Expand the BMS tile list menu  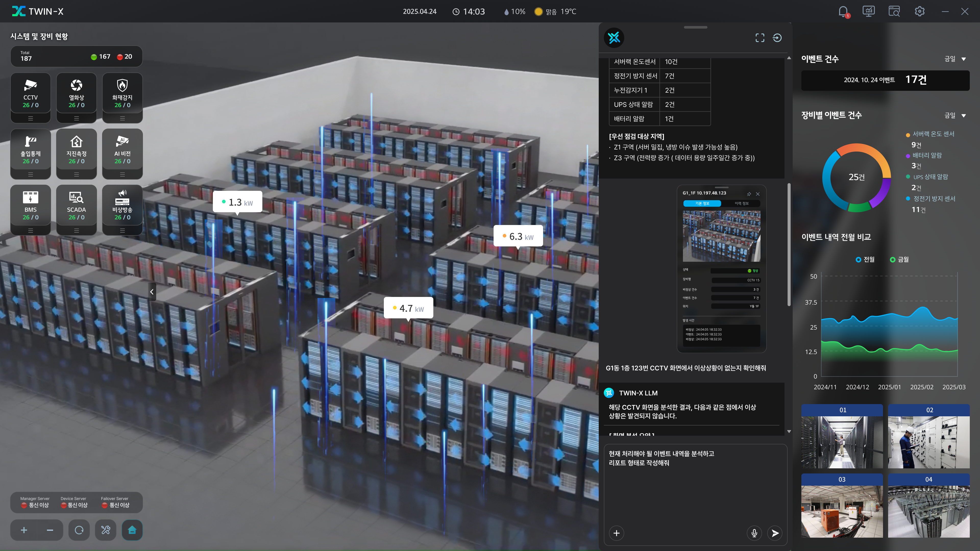(30, 230)
